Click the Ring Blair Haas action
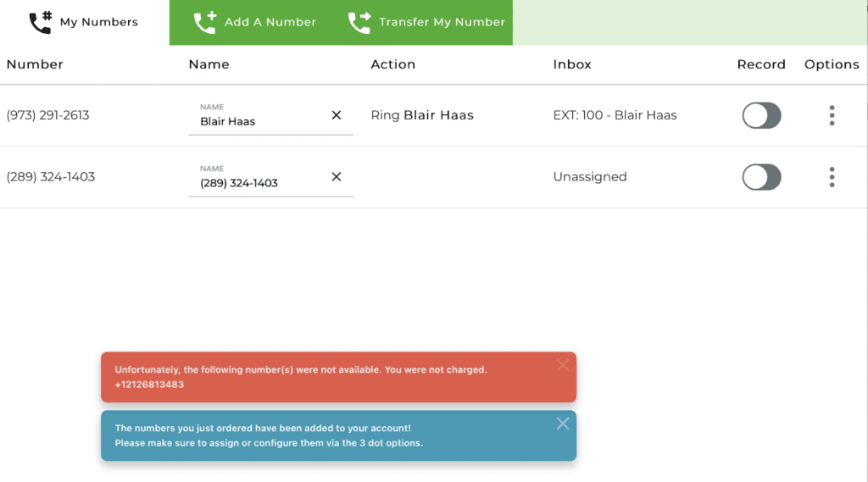 pos(422,115)
